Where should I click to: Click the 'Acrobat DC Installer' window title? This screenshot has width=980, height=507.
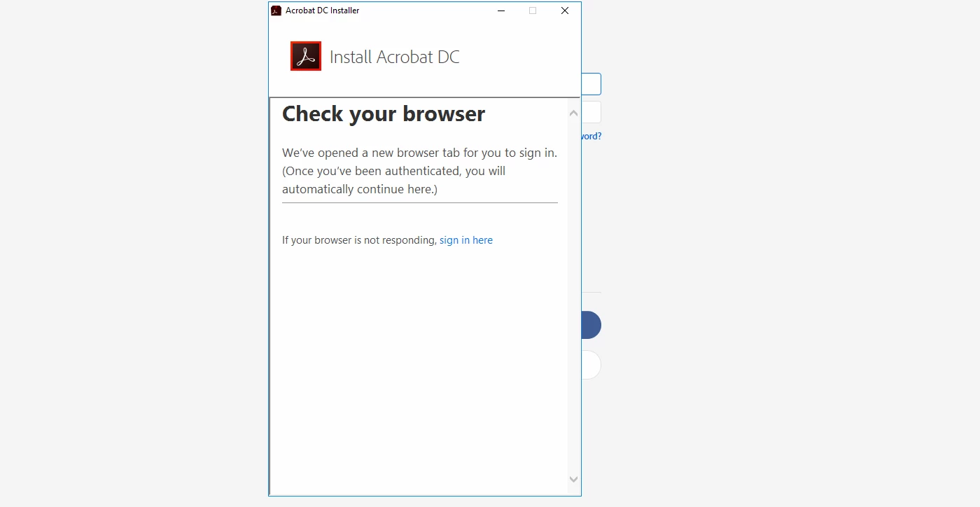coord(323,11)
